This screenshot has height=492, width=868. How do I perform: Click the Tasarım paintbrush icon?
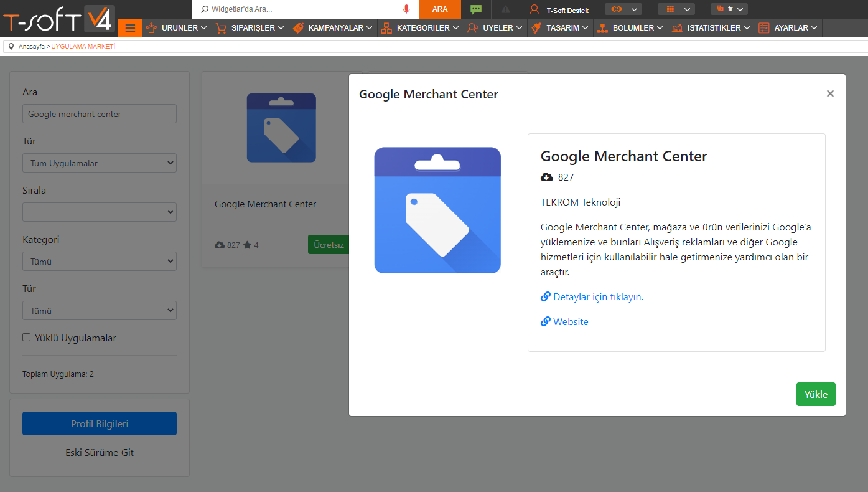(x=536, y=28)
